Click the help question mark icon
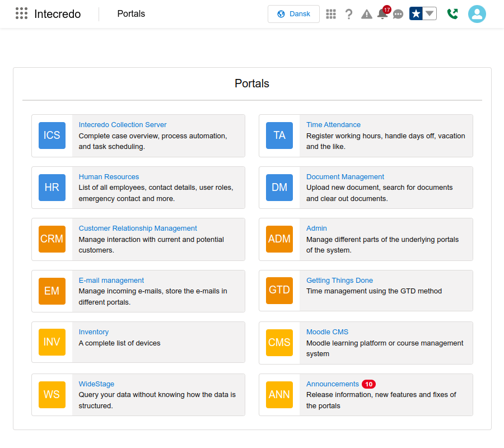504x448 pixels. 349,14
